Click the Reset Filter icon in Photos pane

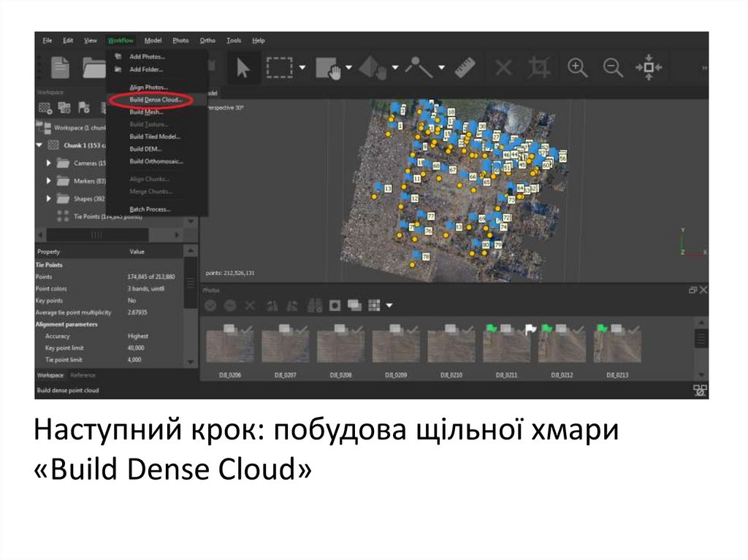(x=314, y=305)
